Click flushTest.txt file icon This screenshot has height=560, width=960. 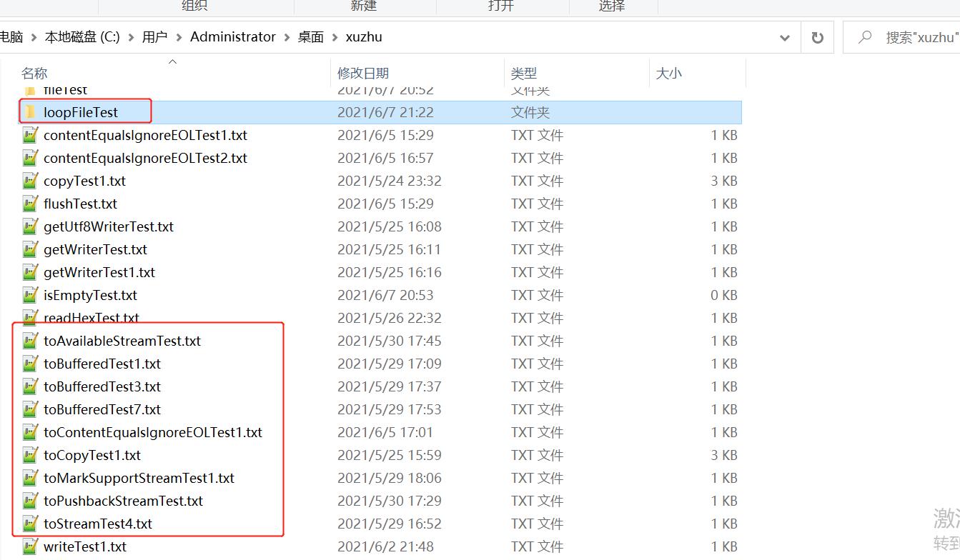pyautogui.click(x=30, y=204)
